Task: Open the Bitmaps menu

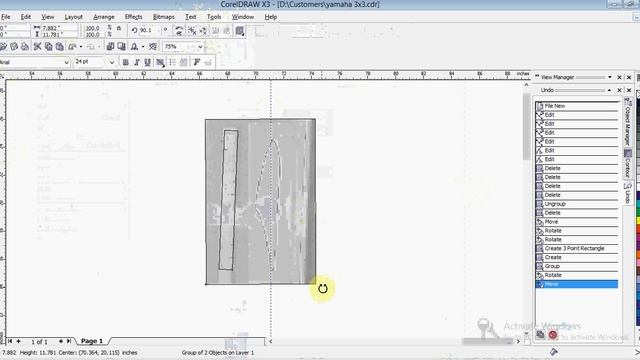Action: tap(164, 17)
